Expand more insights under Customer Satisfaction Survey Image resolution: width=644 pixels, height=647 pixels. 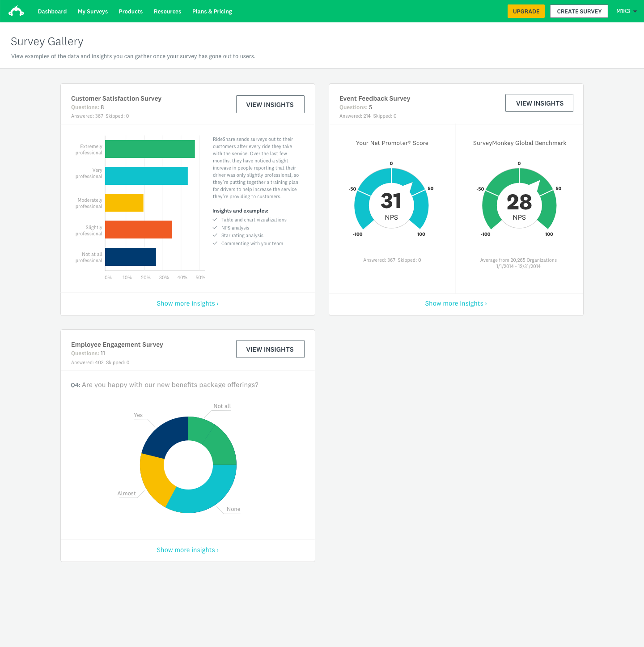pyautogui.click(x=187, y=303)
